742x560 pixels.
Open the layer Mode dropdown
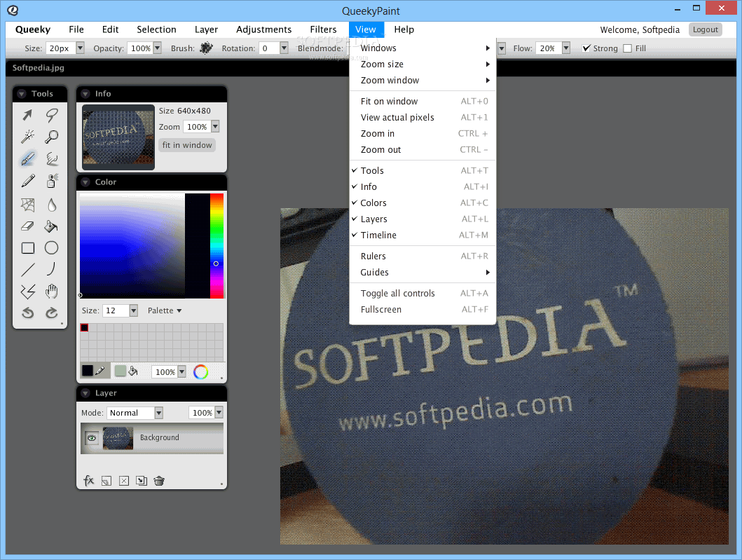[x=158, y=413]
